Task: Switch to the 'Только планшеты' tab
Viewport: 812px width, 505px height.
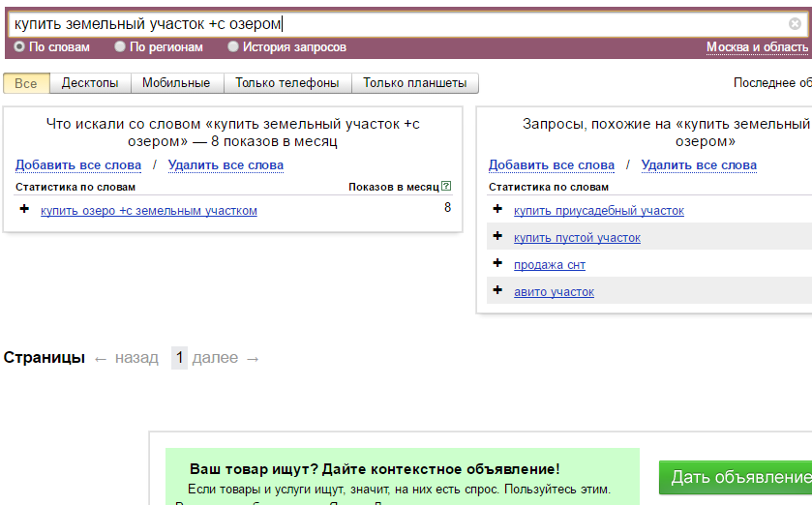Action: pyautogui.click(x=414, y=83)
